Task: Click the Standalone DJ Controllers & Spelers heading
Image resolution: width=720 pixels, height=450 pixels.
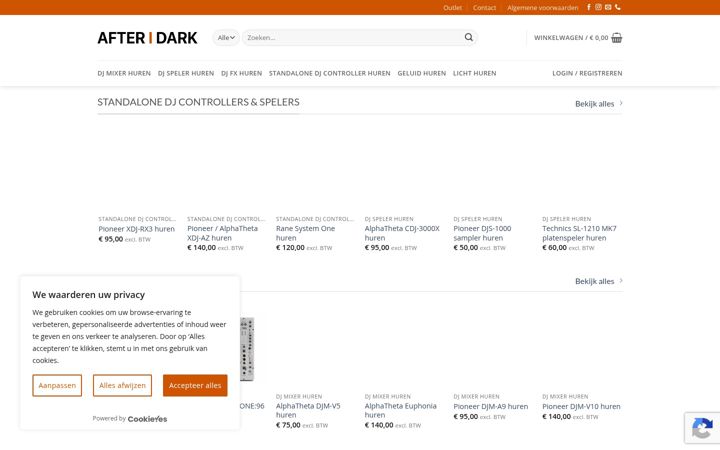Action: 198,102
